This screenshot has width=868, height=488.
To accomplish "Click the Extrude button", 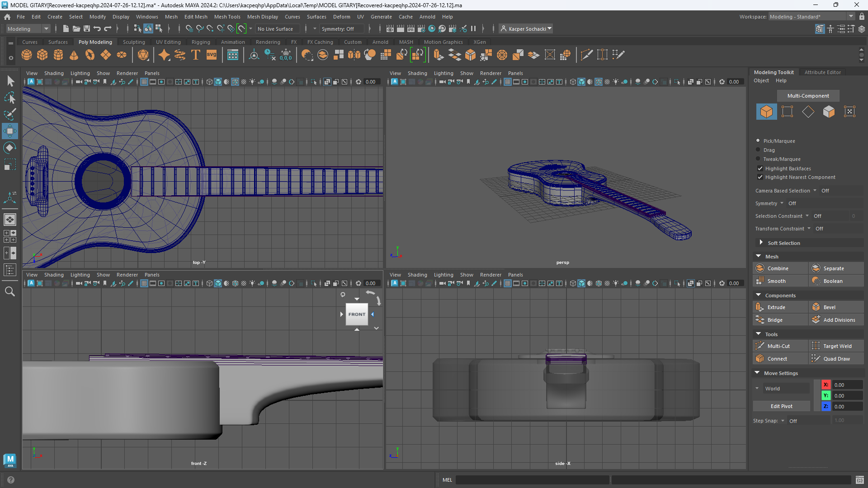I will (780, 307).
